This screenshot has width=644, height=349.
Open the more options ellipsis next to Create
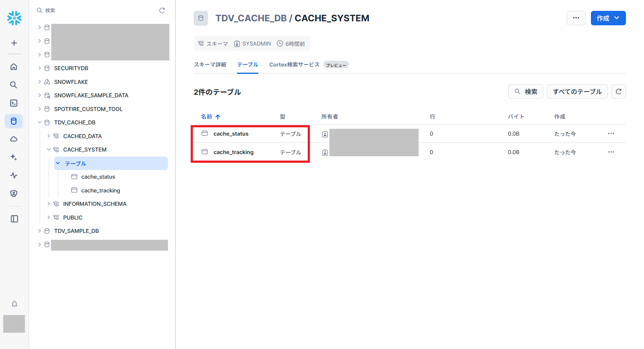pos(576,18)
